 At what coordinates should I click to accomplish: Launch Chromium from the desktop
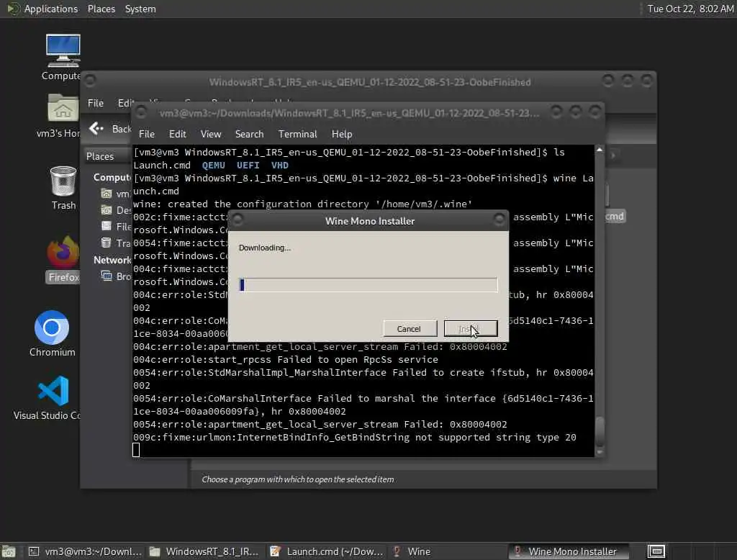(52, 328)
